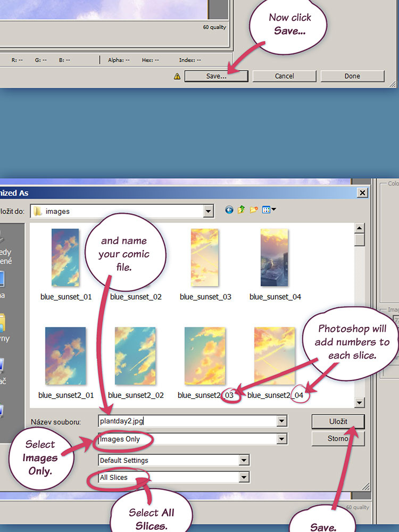Click the Uložit save button
Screen dimensions: 399x532
pyautogui.click(x=338, y=421)
